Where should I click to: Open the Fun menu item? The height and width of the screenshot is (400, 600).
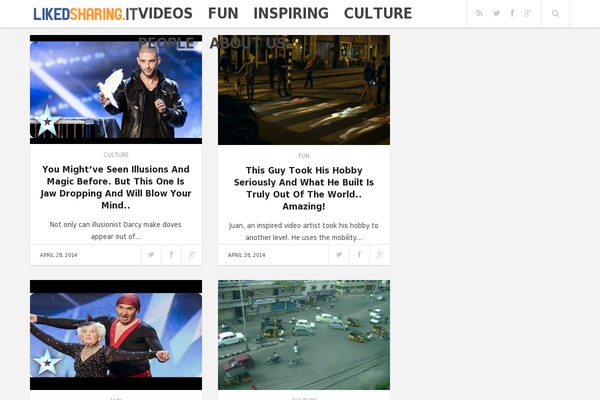(223, 13)
